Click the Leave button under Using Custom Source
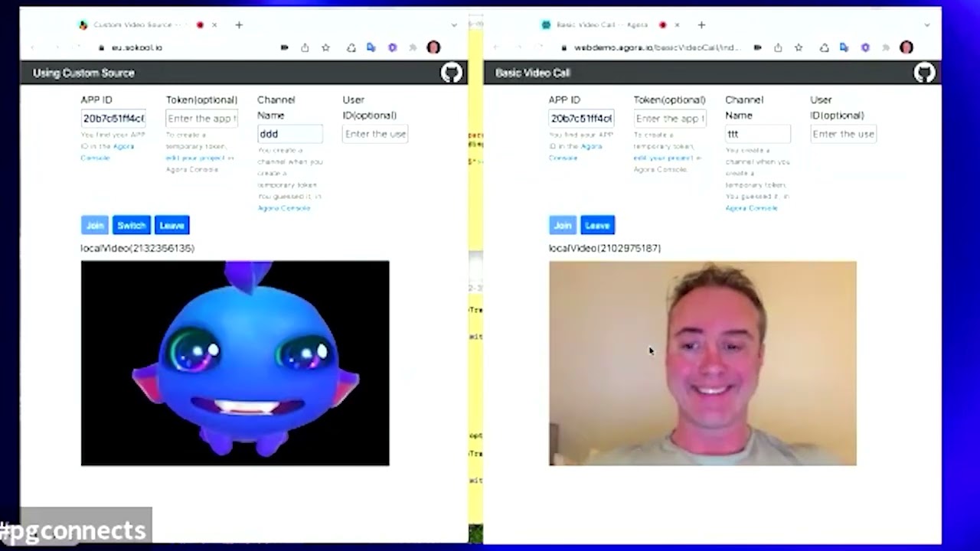 pos(171,226)
